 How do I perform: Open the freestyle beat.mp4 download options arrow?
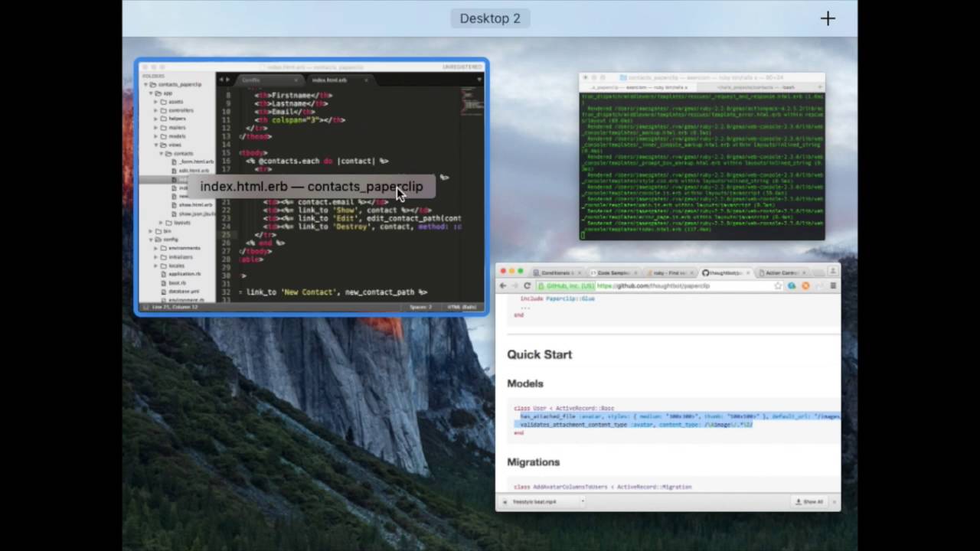[583, 501]
